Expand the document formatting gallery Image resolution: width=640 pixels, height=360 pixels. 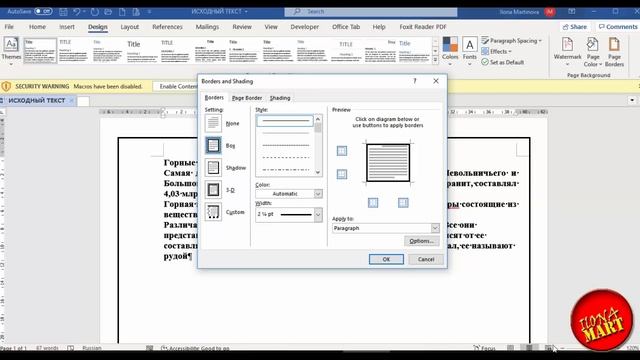[435, 60]
